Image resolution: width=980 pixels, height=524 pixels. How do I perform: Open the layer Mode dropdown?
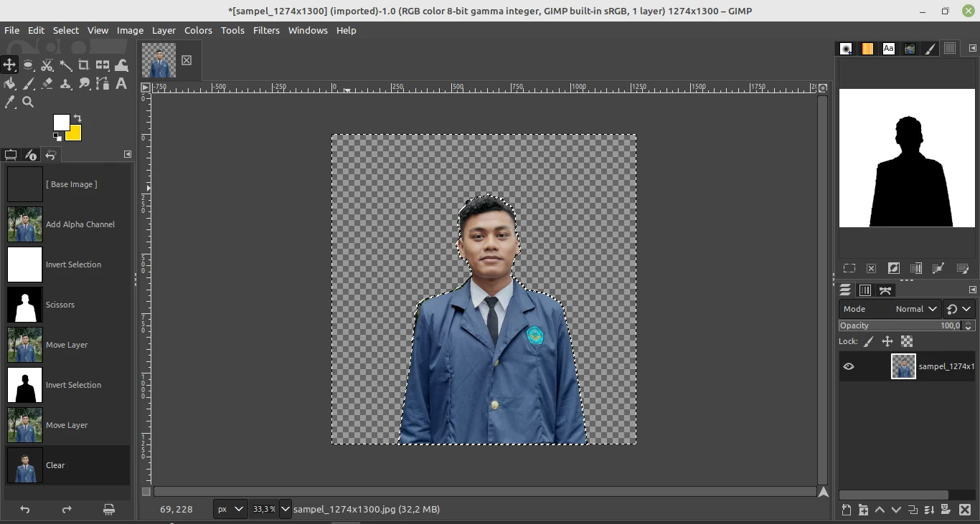(x=890, y=309)
